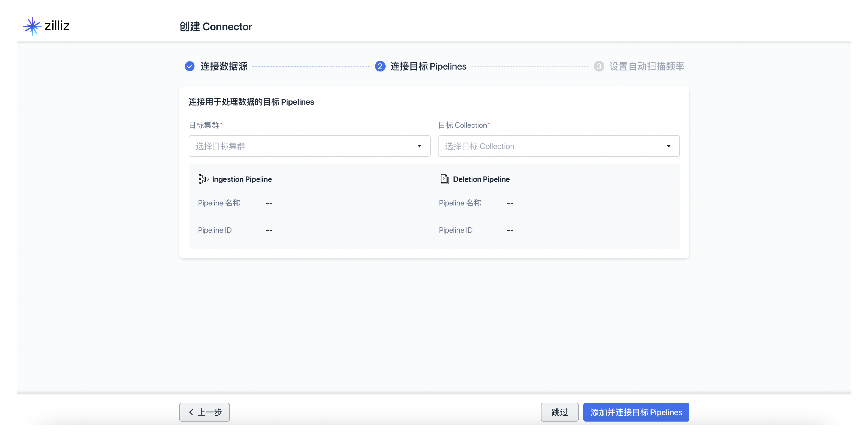
Task: Click Deletion Pipeline 名称 label
Action: tap(460, 203)
